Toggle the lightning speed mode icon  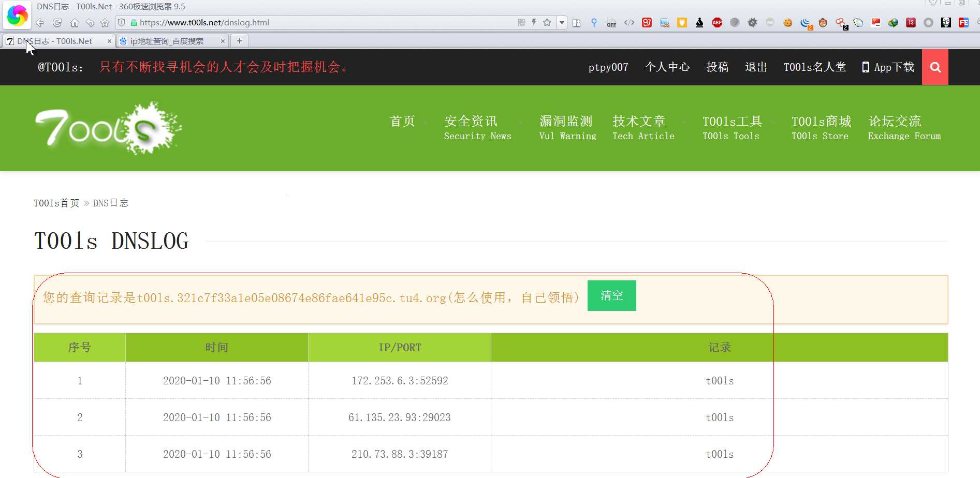(x=534, y=22)
